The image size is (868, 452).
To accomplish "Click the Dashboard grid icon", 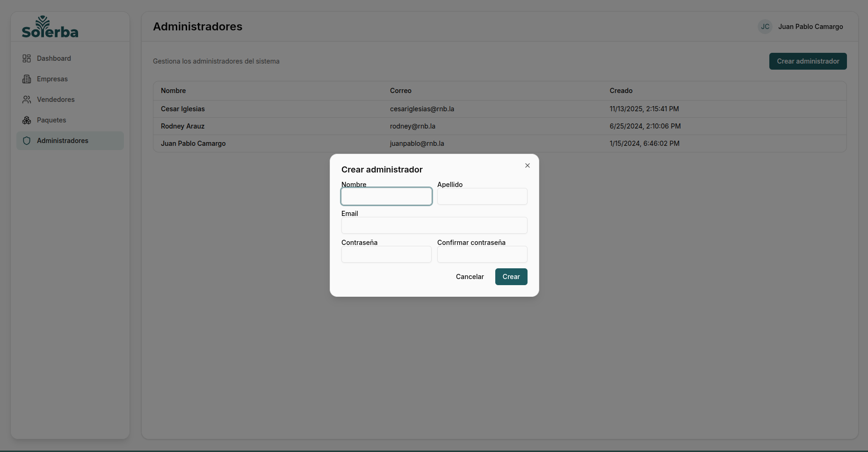I will point(27,58).
